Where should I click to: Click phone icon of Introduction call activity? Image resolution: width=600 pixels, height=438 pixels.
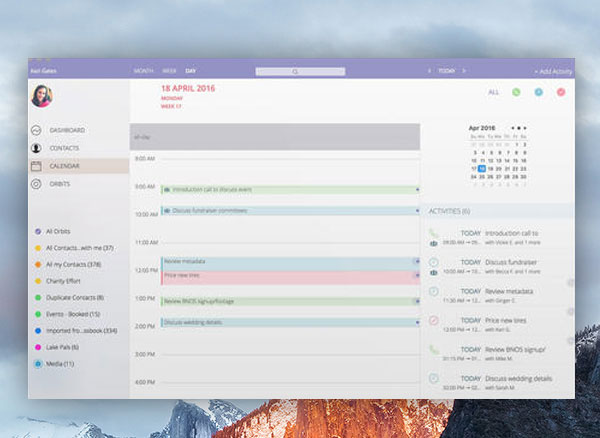point(433,233)
